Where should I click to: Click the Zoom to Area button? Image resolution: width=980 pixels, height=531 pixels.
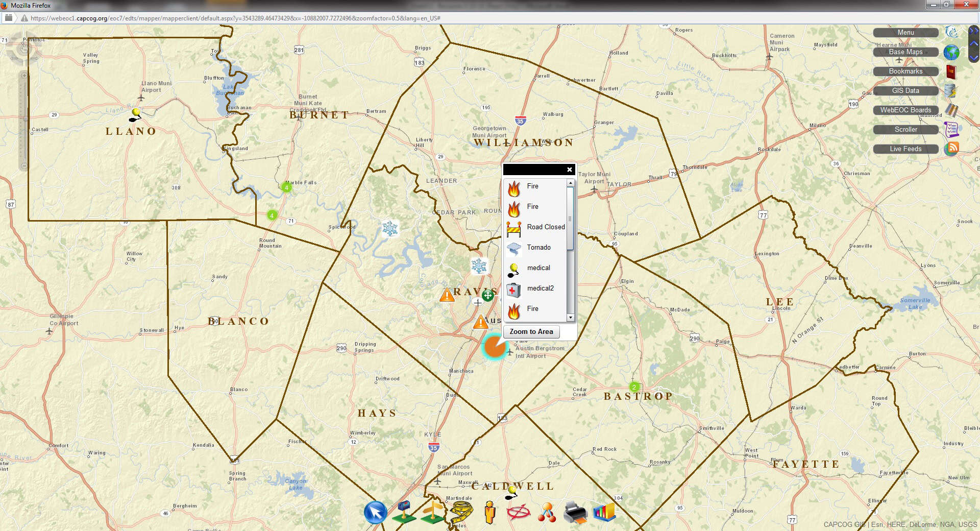point(531,332)
